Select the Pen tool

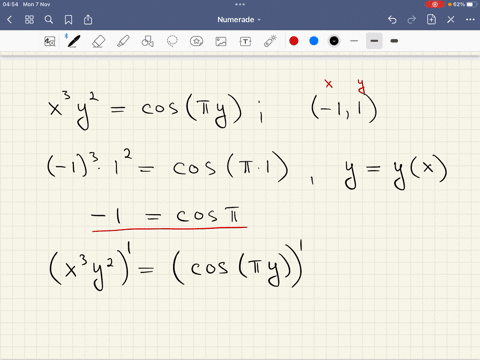tap(73, 41)
